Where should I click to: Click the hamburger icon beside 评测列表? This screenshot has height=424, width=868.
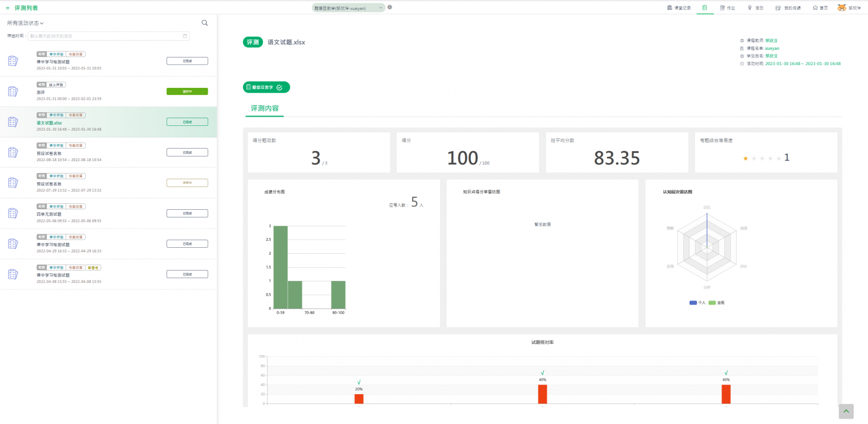[x=8, y=8]
